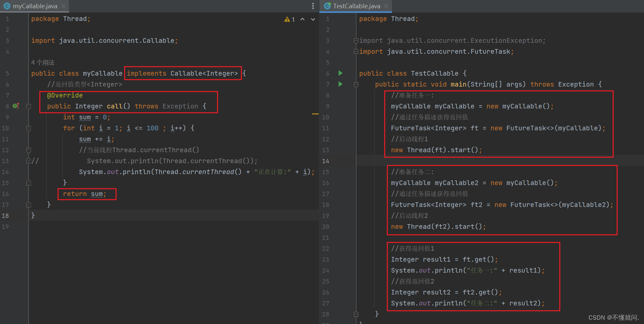Jump to previous problem with the up-arrow icon
Viewport: 644px width, 324px height.
point(302,19)
